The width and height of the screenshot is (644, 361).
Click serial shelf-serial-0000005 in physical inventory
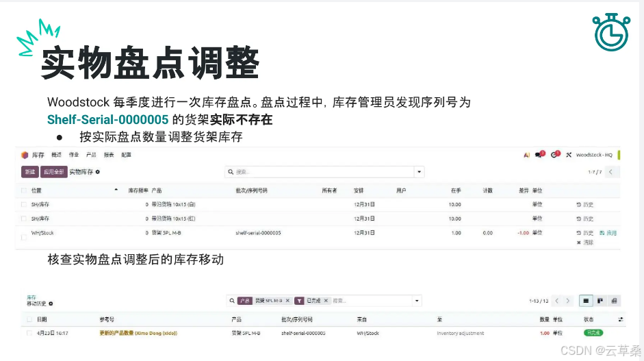[x=258, y=233]
